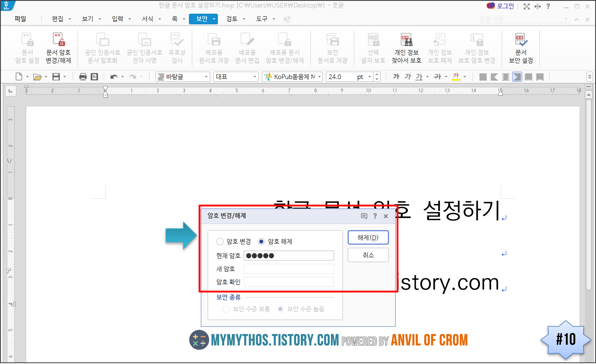Click the 현재 암호 input field
Image resolution: width=596 pixels, height=364 pixels.
(x=289, y=256)
